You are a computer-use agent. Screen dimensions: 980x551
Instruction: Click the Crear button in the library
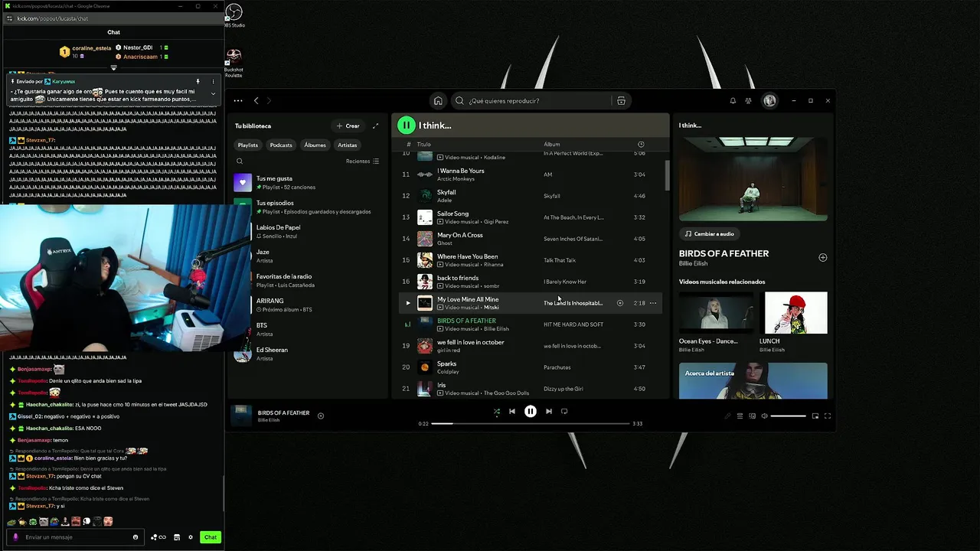coord(348,126)
